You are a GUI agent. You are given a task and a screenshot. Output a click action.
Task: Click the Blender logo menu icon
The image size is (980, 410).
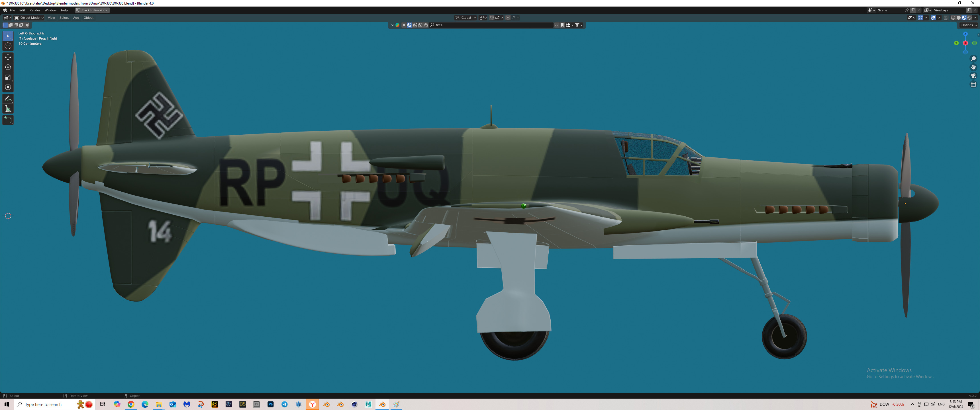pos(5,10)
